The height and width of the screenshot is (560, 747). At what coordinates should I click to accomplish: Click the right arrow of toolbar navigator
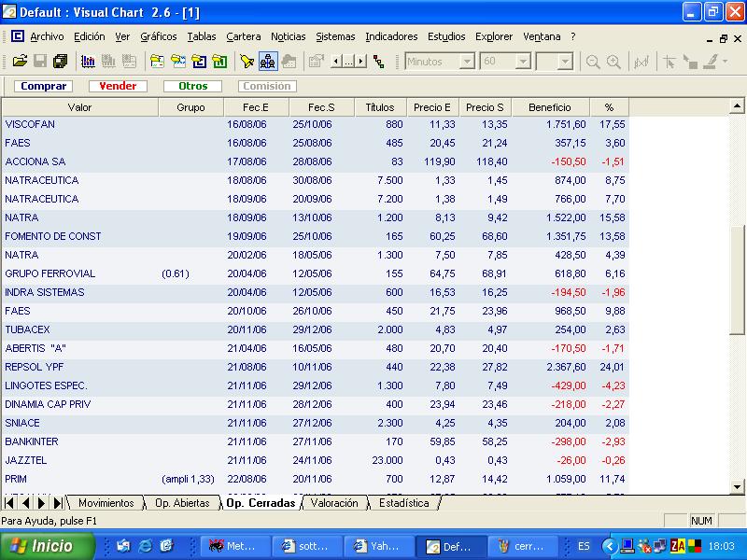point(361,62)
